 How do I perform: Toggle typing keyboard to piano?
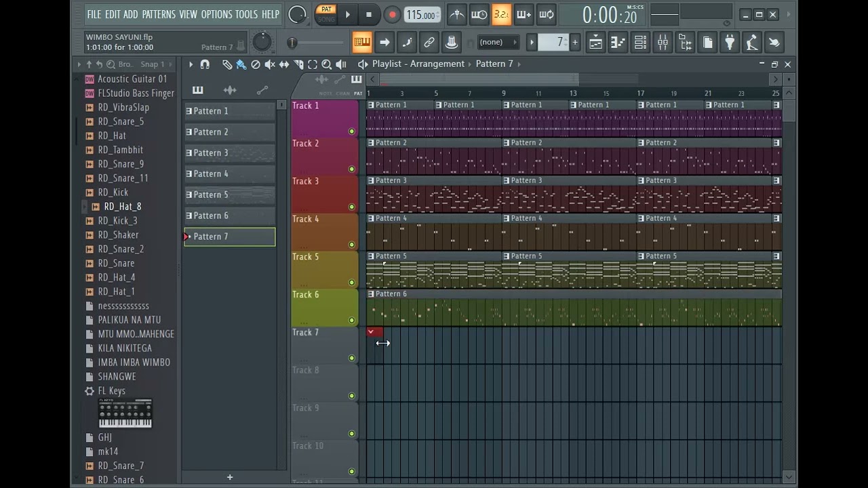tap(362, 43)
